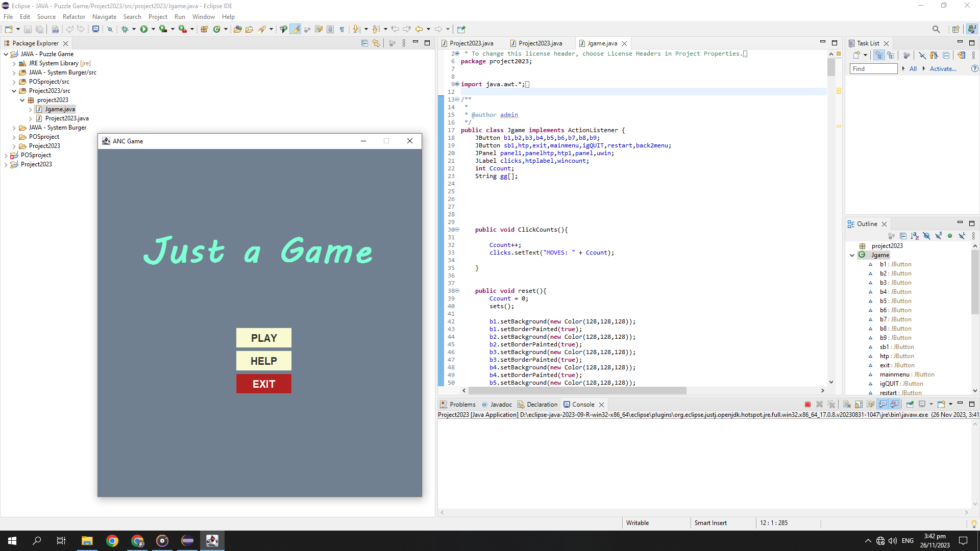Click Show Whitespace Characters pilcrow icon
The height and width of the screenshot is (551, 980).
342,29
